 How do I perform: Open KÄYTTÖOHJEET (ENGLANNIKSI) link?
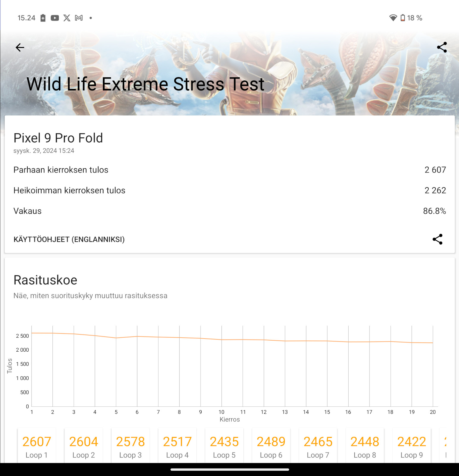69,239
